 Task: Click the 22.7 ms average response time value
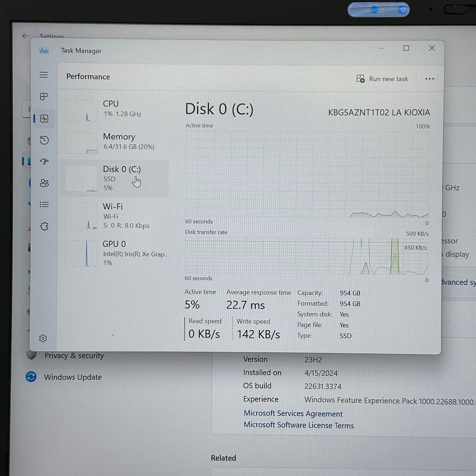pyautogui.click(x=246, y=305)
